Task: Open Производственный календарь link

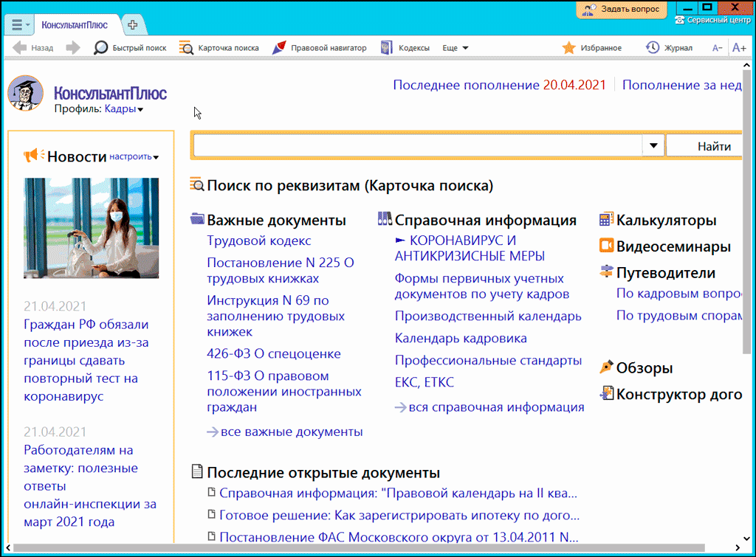Action: 488,316
